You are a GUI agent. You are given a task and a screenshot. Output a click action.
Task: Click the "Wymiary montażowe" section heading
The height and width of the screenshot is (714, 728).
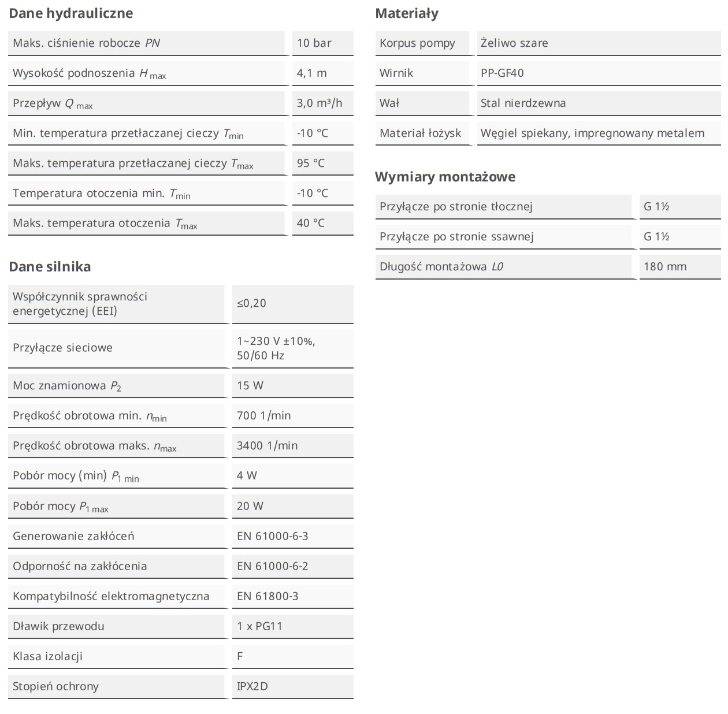click(445, 176)
